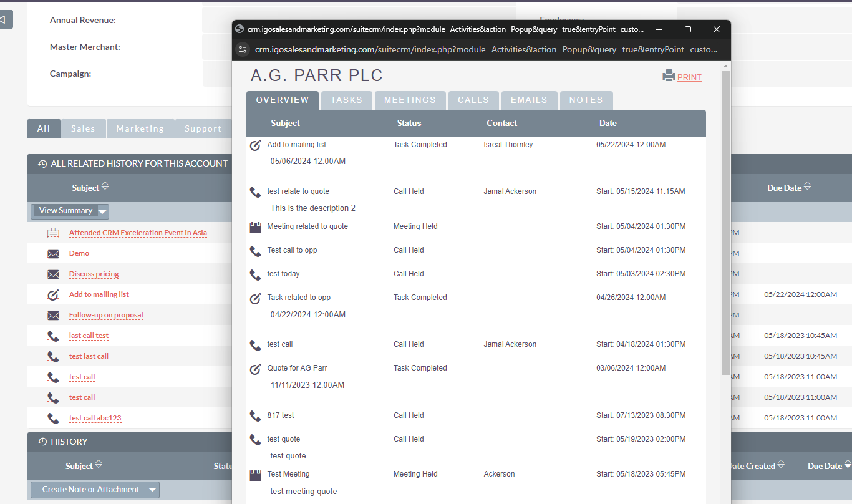Click phone icon for test relate to quote
This screenshot has width=852, height=504.
pyautogui.click(x=255, y=192)
